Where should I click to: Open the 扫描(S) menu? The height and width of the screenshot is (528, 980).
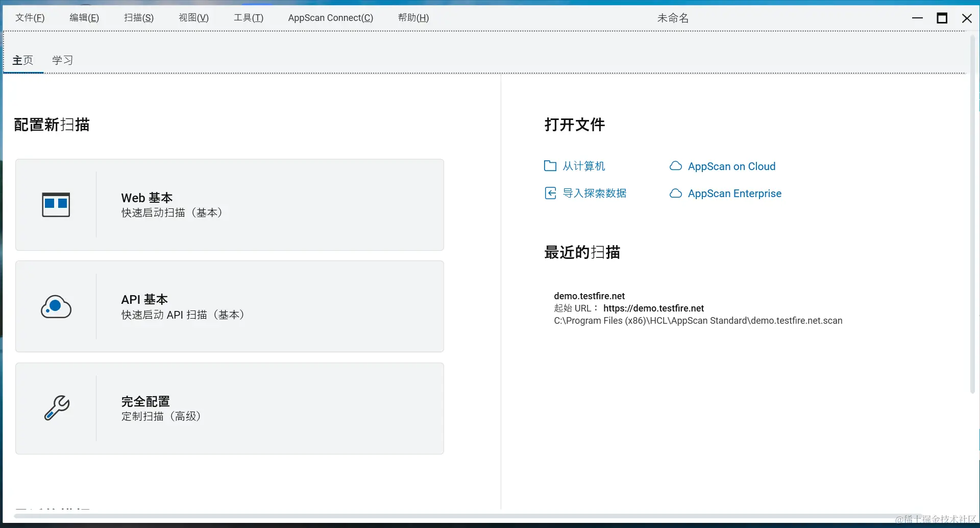click(x=139, y=18)
